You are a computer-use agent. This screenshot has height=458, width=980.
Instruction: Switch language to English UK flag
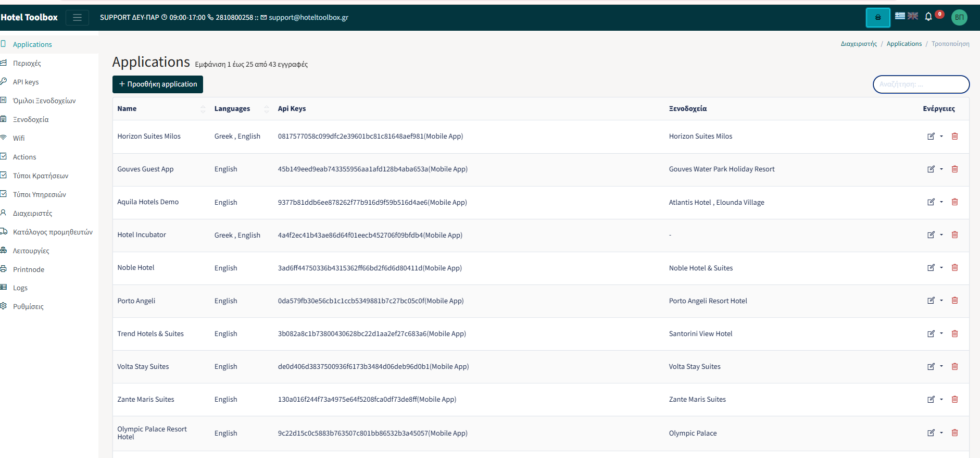913,16
